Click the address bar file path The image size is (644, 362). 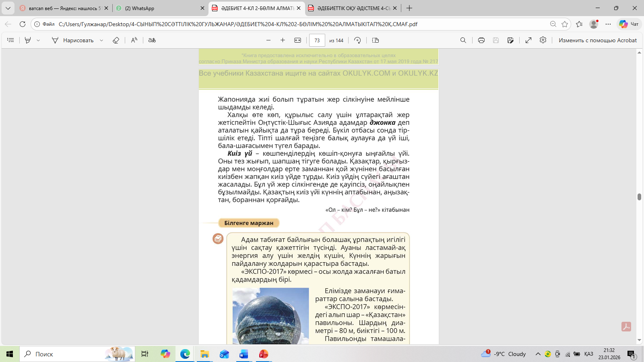coord(238,24)
